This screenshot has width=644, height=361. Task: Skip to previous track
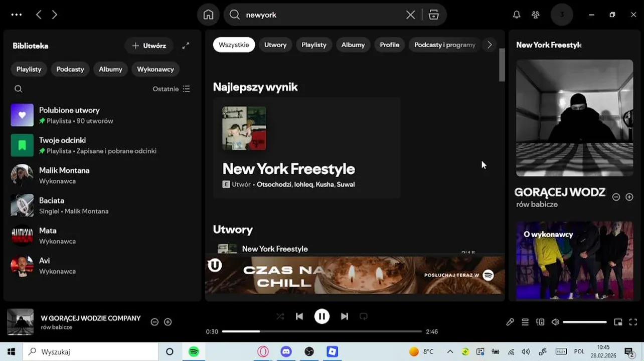point(299,316)
